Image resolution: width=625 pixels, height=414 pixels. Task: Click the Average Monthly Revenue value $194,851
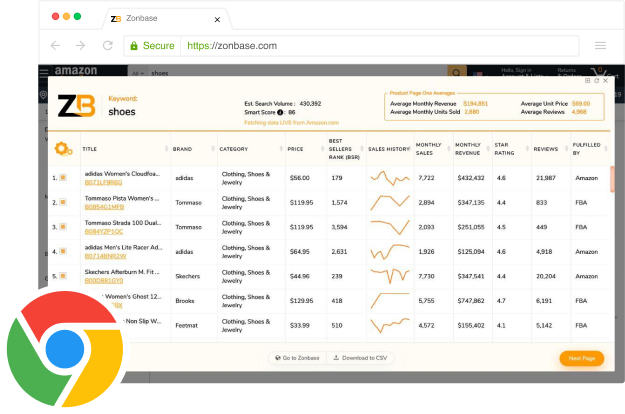coord(476,104)
